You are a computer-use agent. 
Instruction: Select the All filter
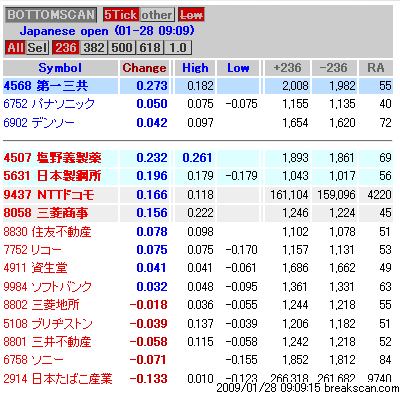pyautogui.click(x=15, y=48)
